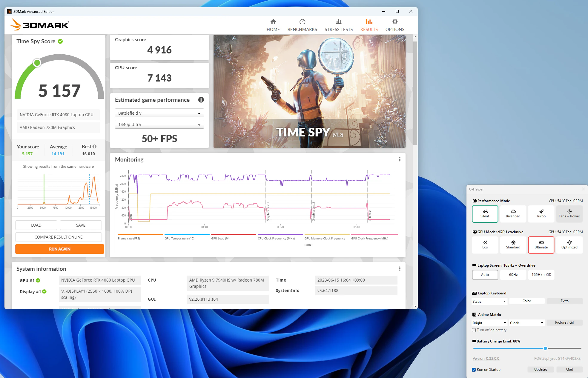The width and height of the screenshot is (588, 378).
Task: Set GPU mode to Eco
Action: point(485,245)
